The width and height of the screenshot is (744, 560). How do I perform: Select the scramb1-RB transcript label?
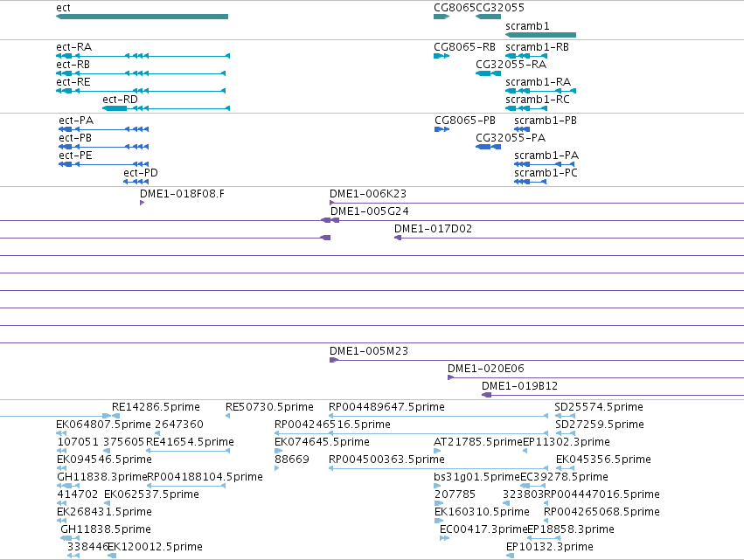tap(537, 47)
